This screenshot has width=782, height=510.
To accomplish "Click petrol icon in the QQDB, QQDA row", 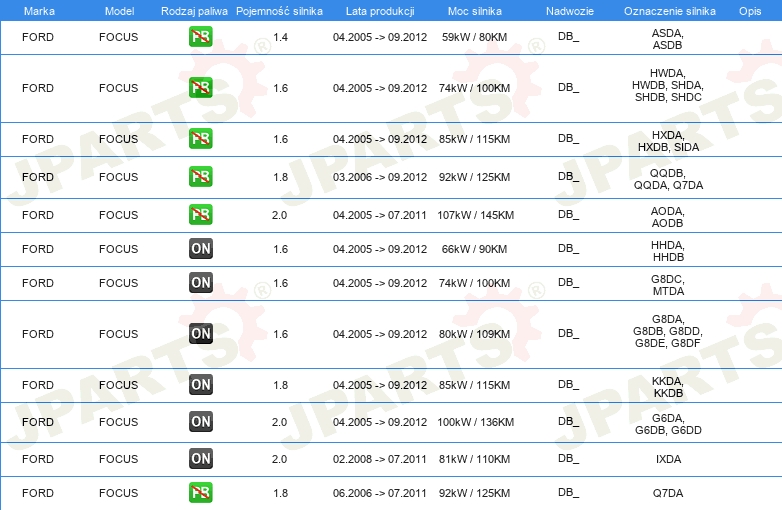I will pyautogui.click(x=200, y=176).
